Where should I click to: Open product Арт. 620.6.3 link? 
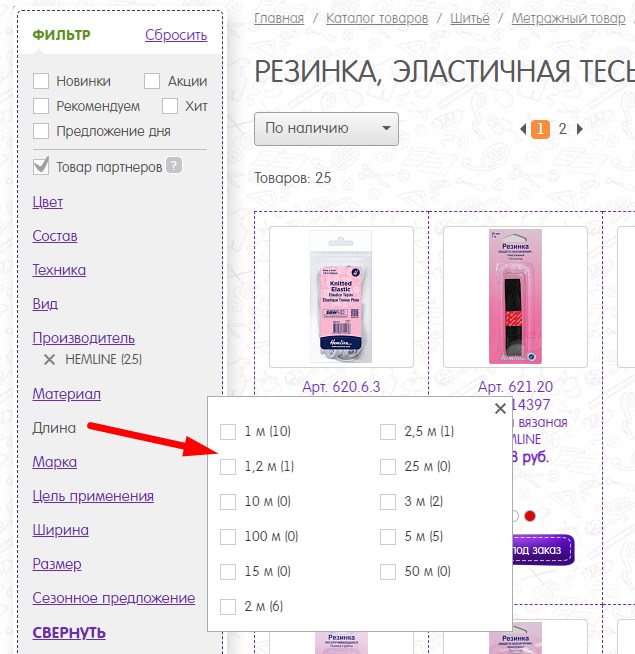(341, 387)
